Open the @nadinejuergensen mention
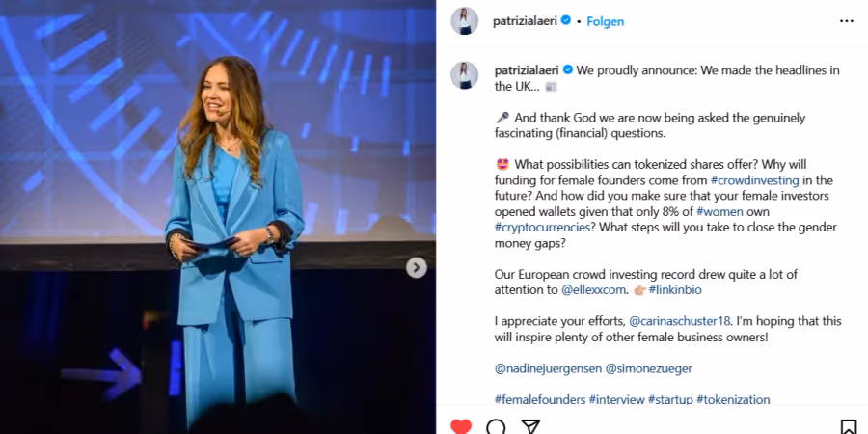The width and height of the screenshot is (868, 434). pos(548,368)
